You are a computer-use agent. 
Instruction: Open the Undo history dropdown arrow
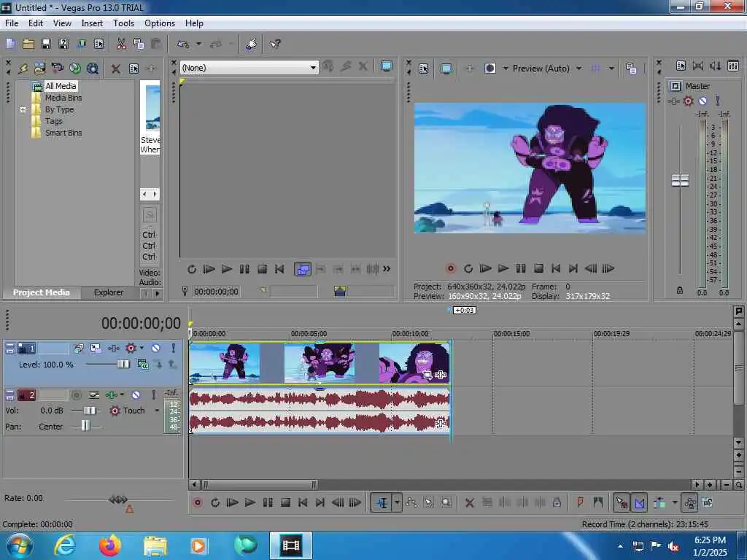click(x=198, y=44)
